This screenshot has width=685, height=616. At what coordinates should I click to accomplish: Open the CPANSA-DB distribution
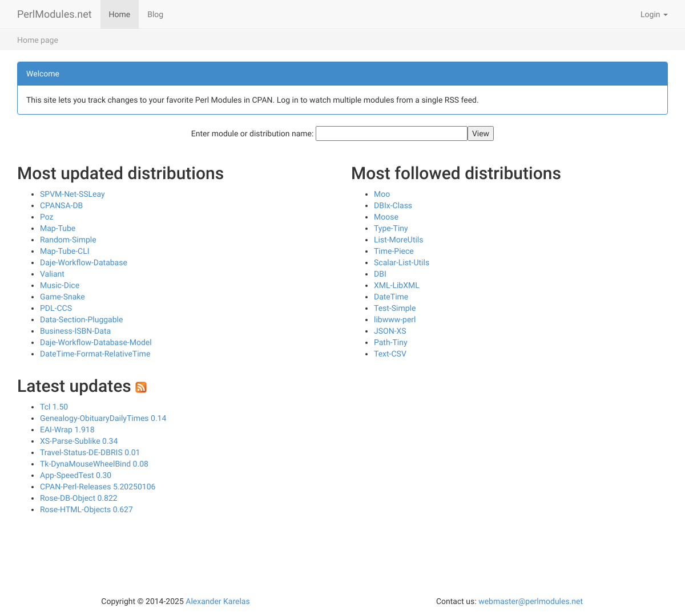pyautogui.click(x=61, y=205)
